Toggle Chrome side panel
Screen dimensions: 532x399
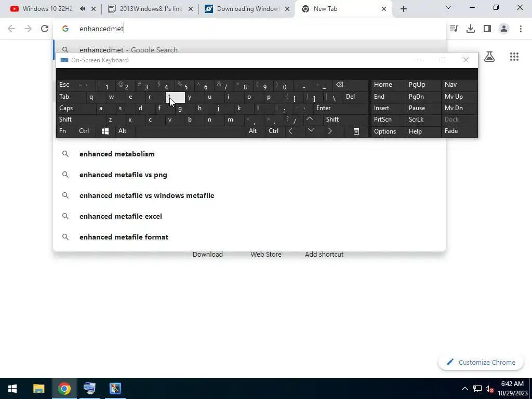tap(487, 29)
